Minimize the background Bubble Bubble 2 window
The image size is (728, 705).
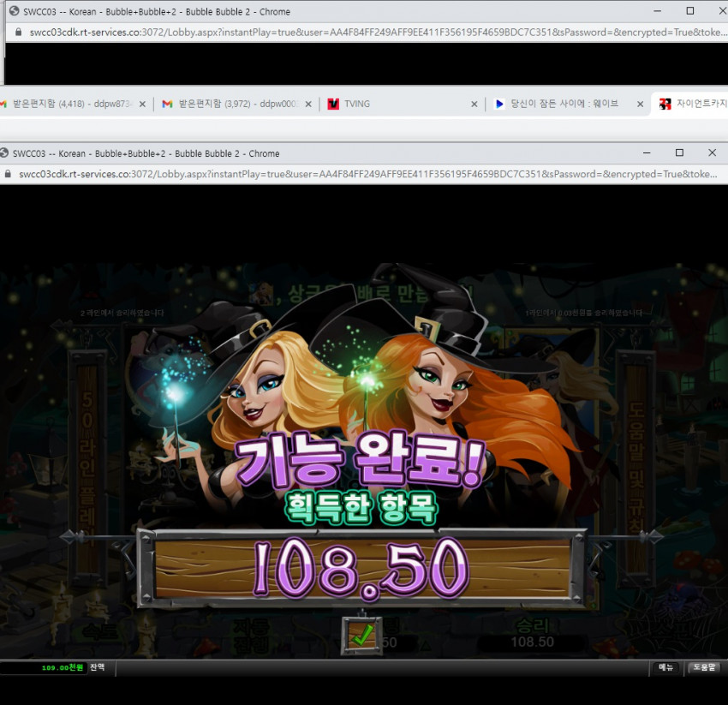tap(658, 11)
